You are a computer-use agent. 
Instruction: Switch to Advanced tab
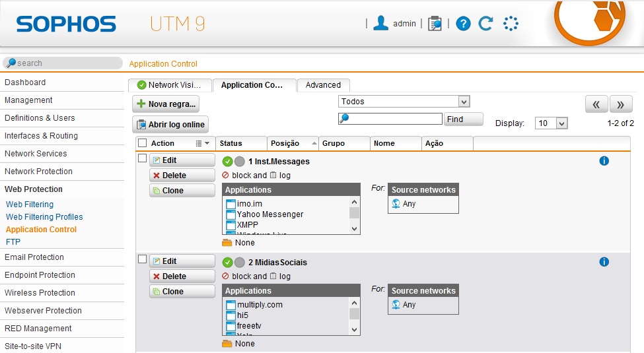[323, 85]
